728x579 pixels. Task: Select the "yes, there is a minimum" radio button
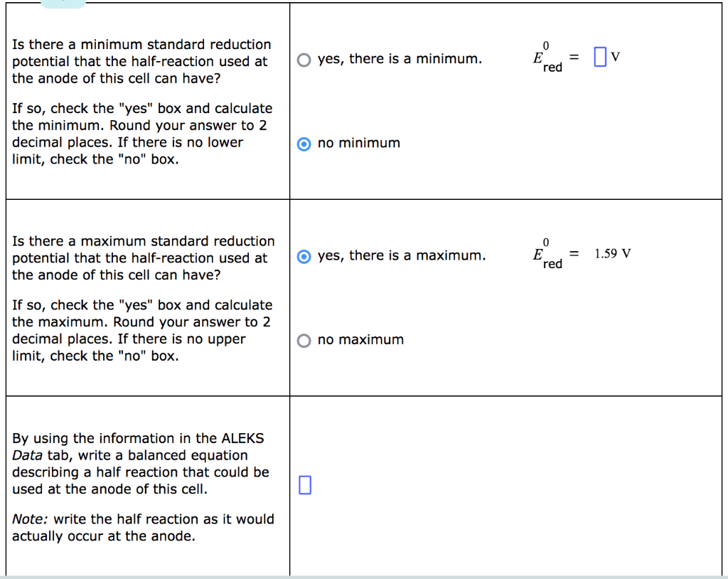304,60
